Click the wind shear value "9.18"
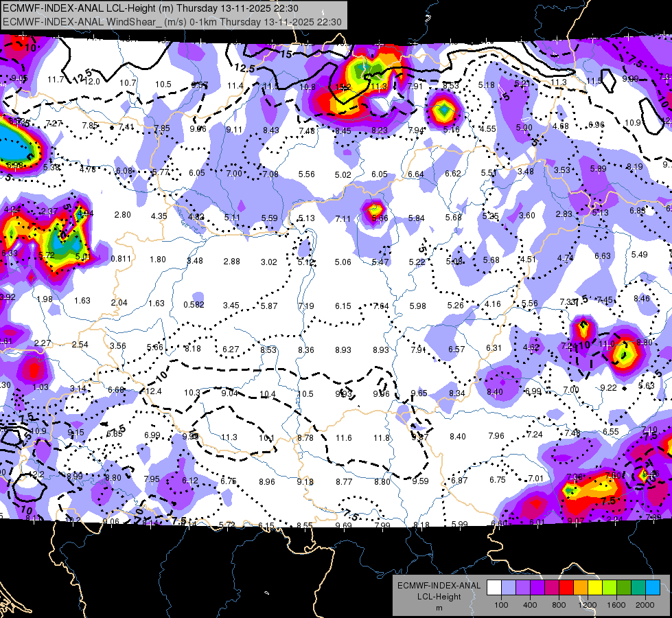Screen dimensions: 672x618 coord(305,482)
